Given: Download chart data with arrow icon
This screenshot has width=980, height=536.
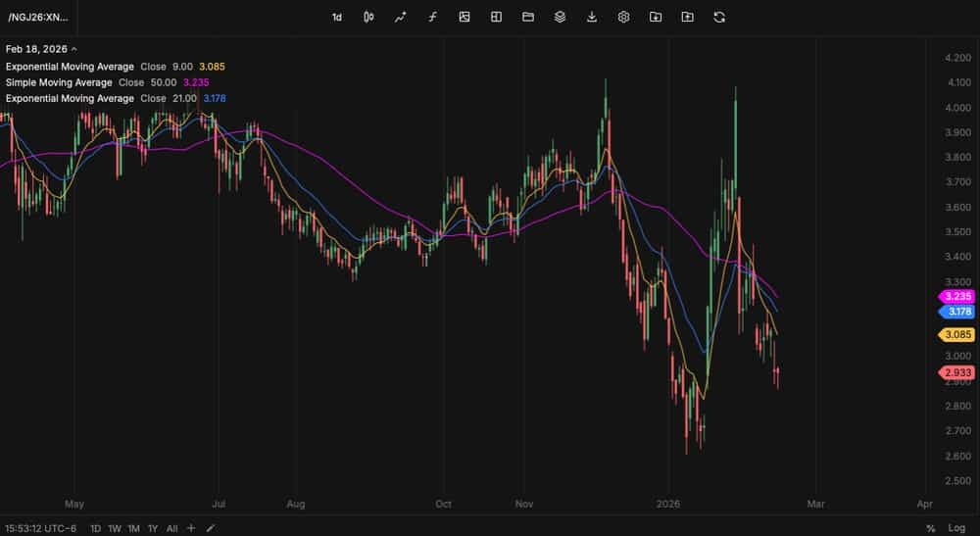Looking at the screenshot, I should [x=592, y=17].
